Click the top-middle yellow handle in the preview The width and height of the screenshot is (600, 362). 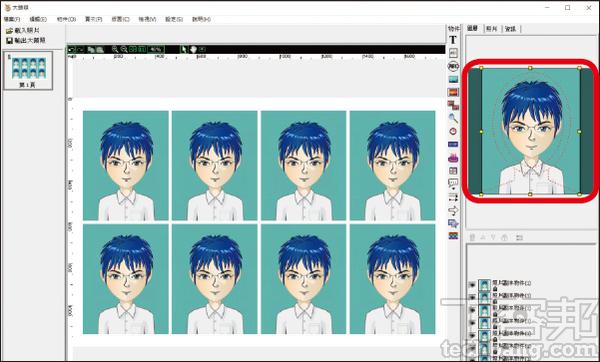click(530, 68)
